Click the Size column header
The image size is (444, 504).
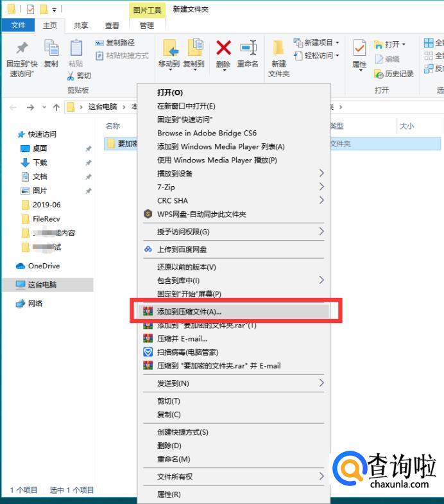(x=407, y=126)
